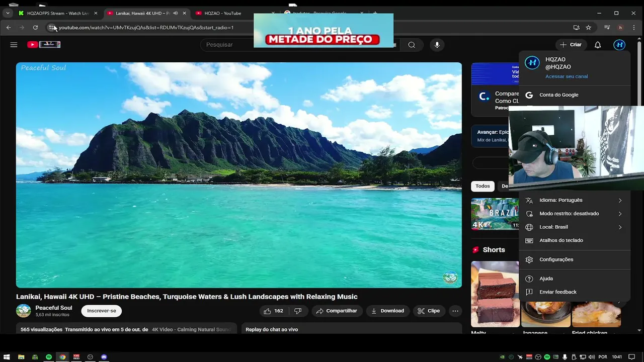Image resolution: width=644 pixels, height=362 pixels.
Task: Click the channel watermark icon on the video
Action: [450, 277]
